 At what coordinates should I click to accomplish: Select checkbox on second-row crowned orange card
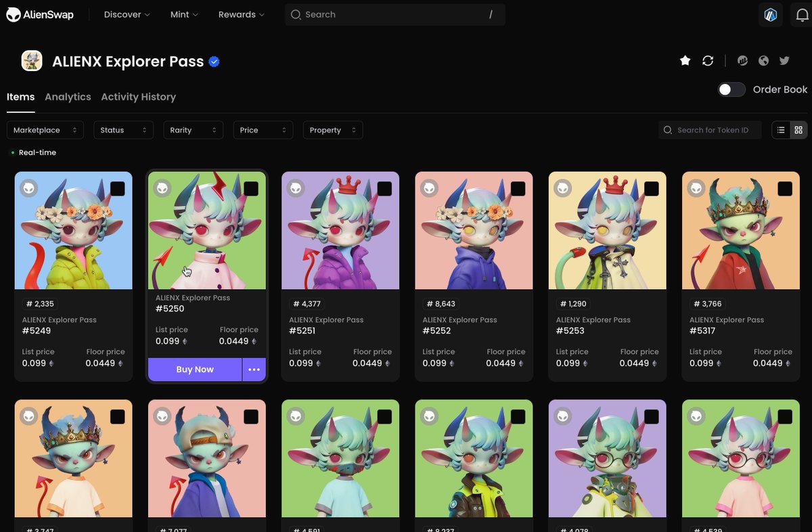click(x=117, y=417)
